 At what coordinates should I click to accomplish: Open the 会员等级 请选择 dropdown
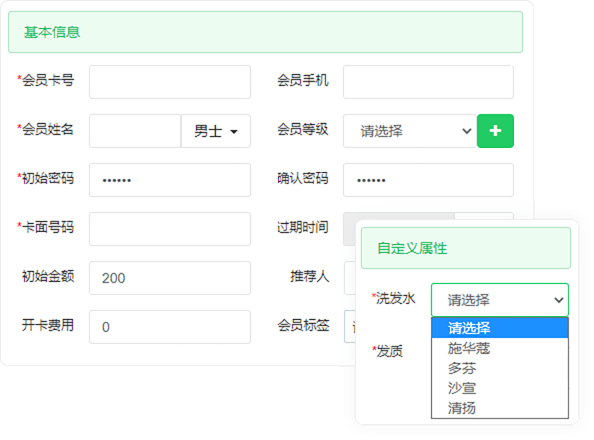click(410, 131)
